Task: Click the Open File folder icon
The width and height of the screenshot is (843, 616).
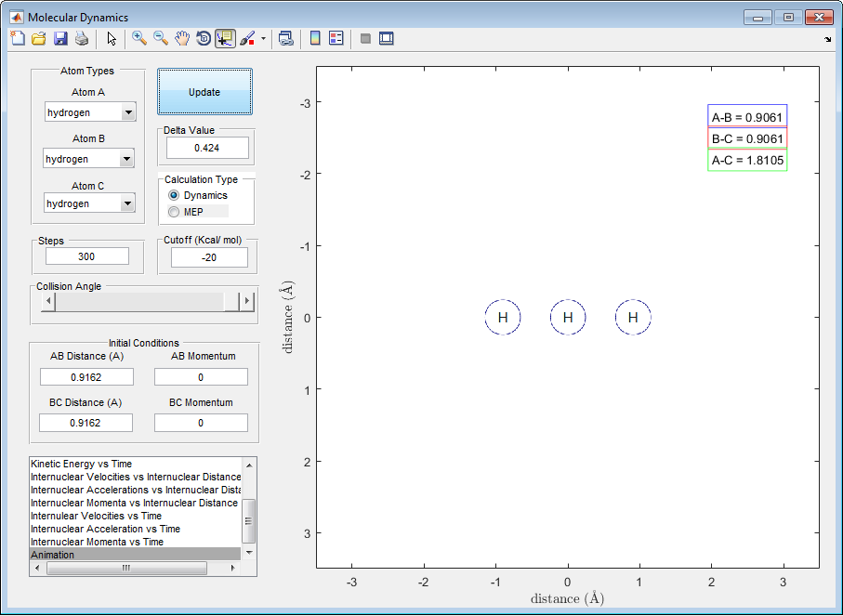Action: pyautogui.click(x=39, y=38)
